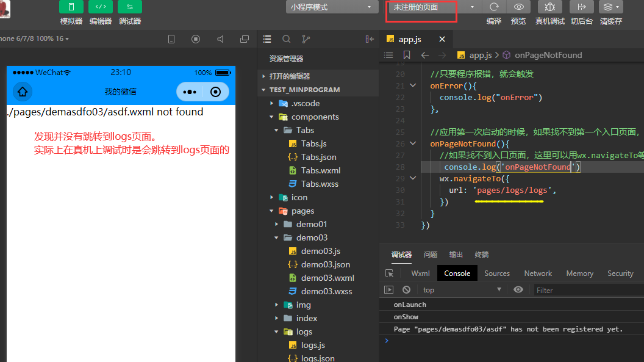Click the console Filter input field

[588, 290]
